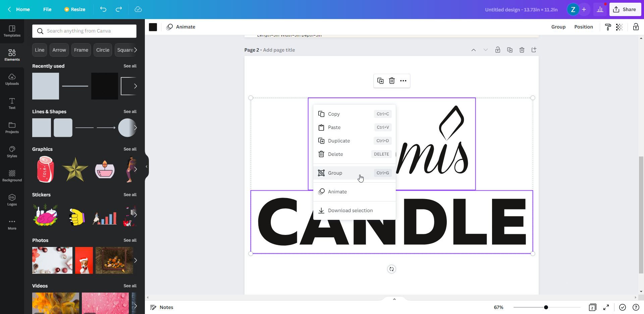644x314 pixels.
Task: Choose Group from the context menu
Action: (335, 173)
